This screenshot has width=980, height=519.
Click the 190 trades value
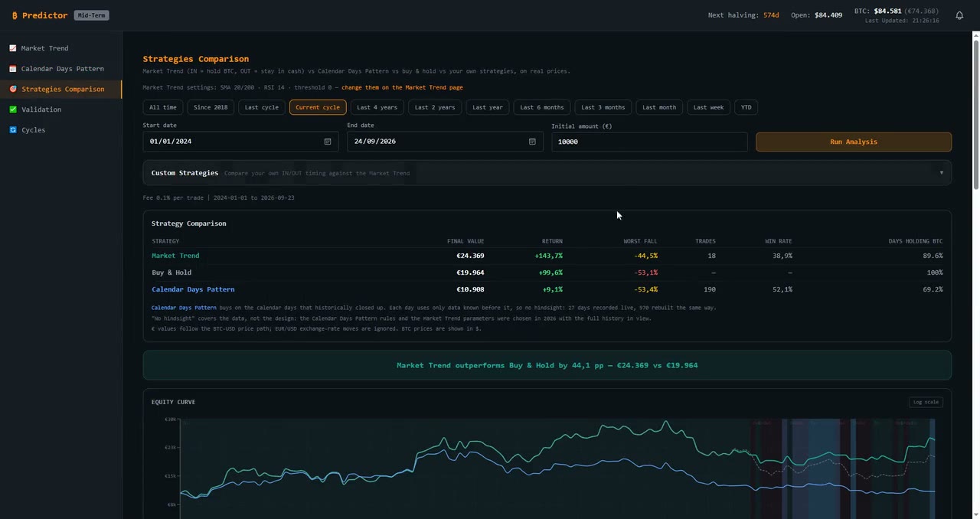tap(709, 289)
